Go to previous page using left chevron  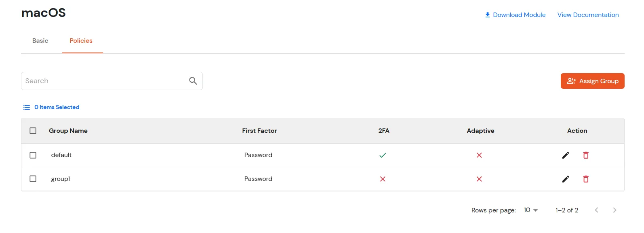pos(596,210)
